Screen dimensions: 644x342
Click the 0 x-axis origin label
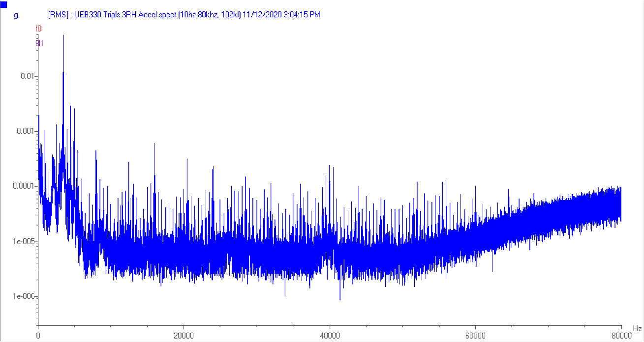click(x=38, y=336)
